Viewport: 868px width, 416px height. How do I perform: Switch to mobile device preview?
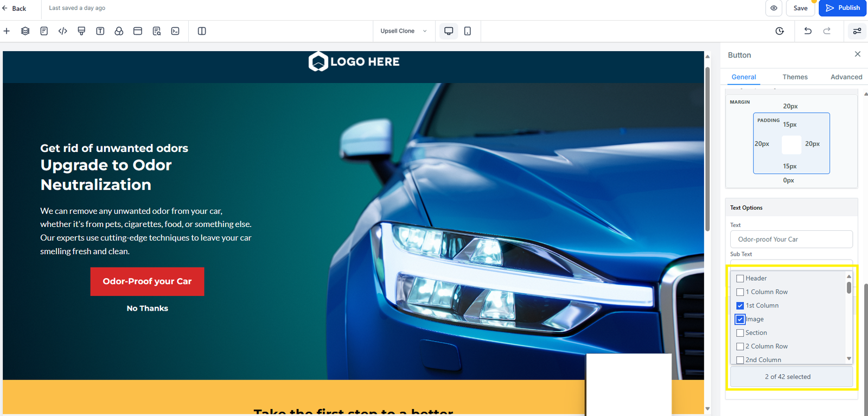point(468,31)
